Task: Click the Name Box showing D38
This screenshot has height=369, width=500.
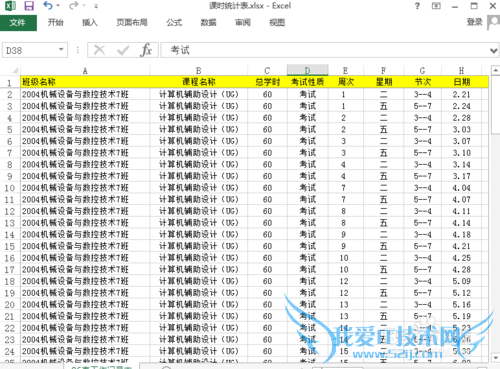Action: [30, 50]
